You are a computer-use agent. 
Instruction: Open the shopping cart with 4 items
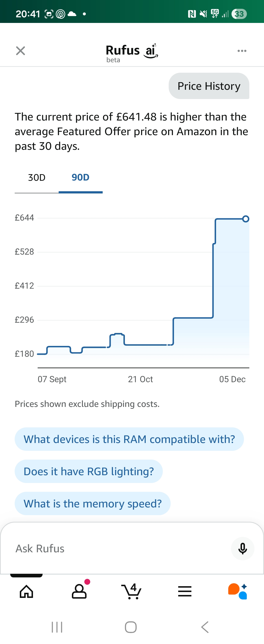132,592
